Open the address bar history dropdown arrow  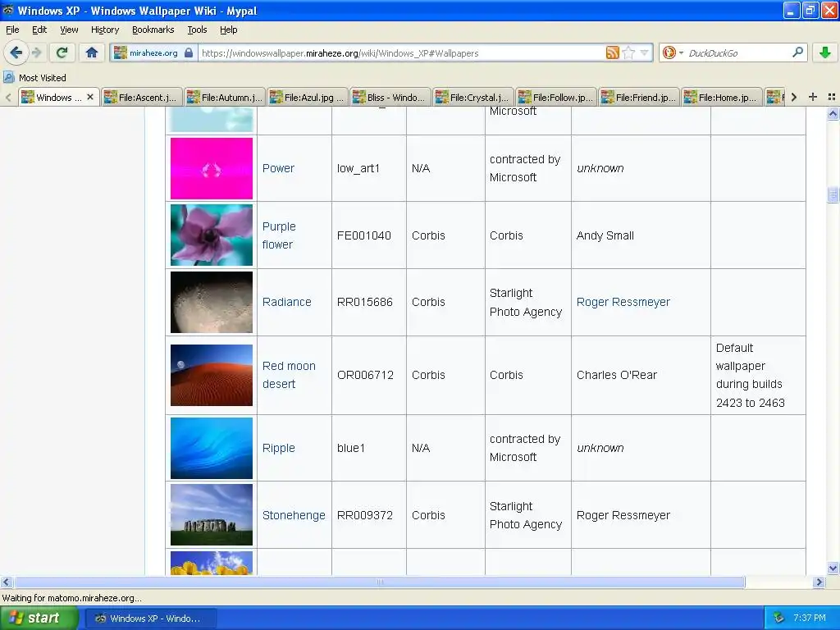click(645, 52)
